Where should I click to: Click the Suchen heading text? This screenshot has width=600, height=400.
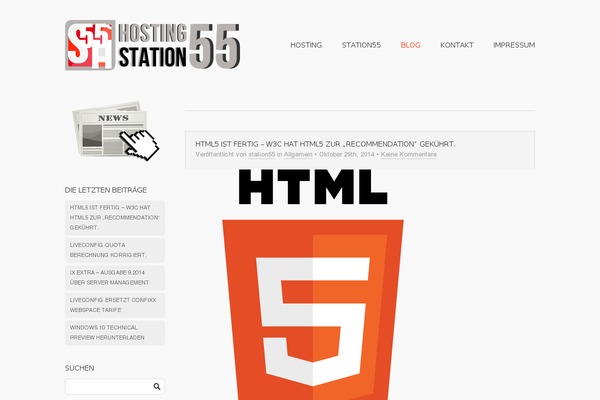point(79,368)
